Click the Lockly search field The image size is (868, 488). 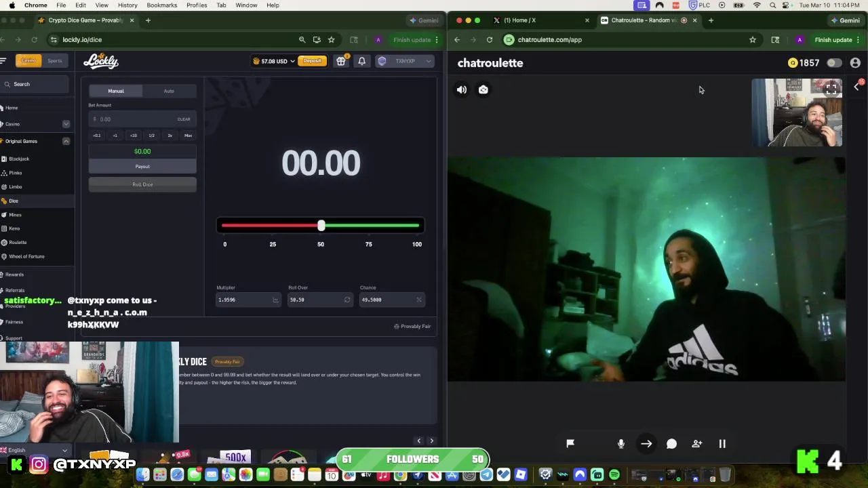click(x=34, y=84)
